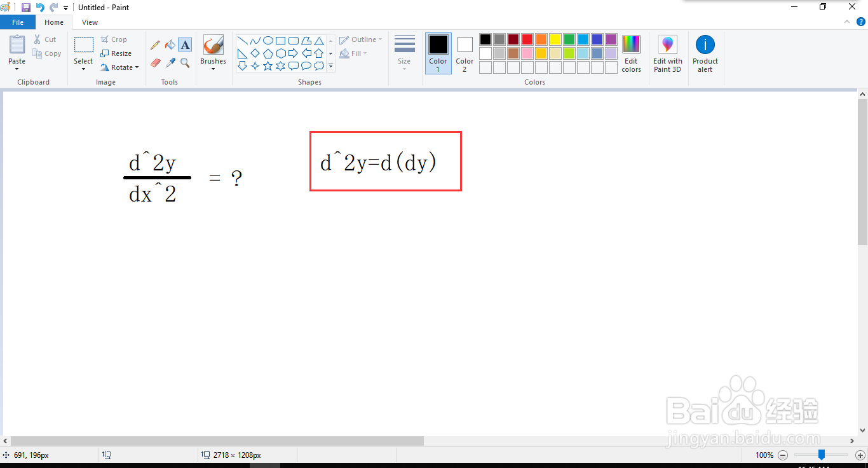Click the Undo arrow in Quick Access Toolbar
Image resolution: width=868 pixels, height=468 pixels.
coord(40,7)
